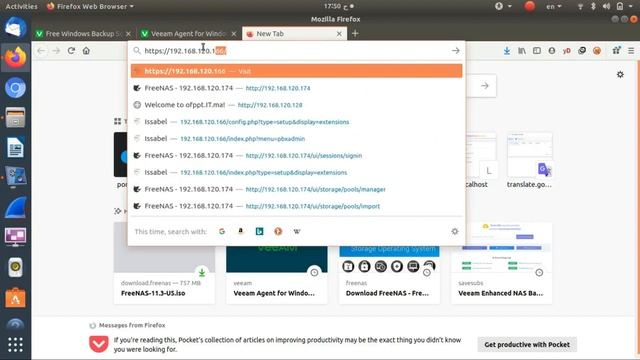Open the clock and calendar menu
The width and height of the screenshot is (640, 360).
click(338, 6)
